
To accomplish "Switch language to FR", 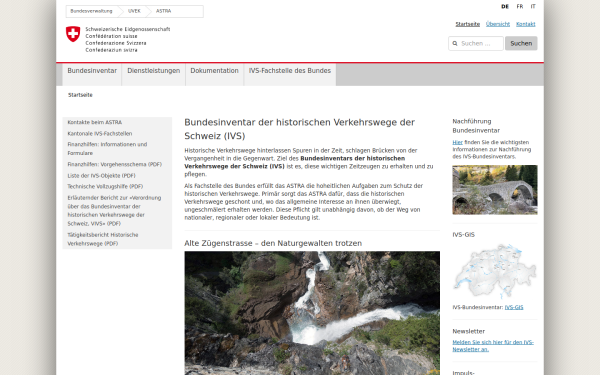I will (520, 7).
